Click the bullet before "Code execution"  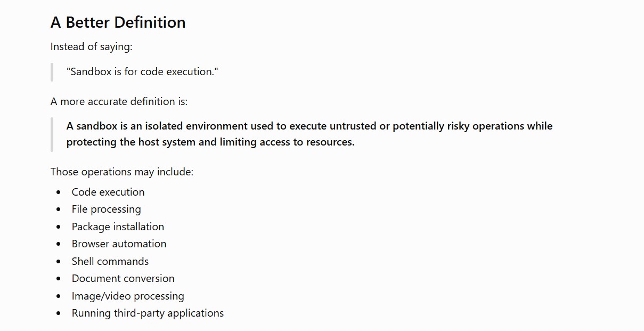[59, 192]
